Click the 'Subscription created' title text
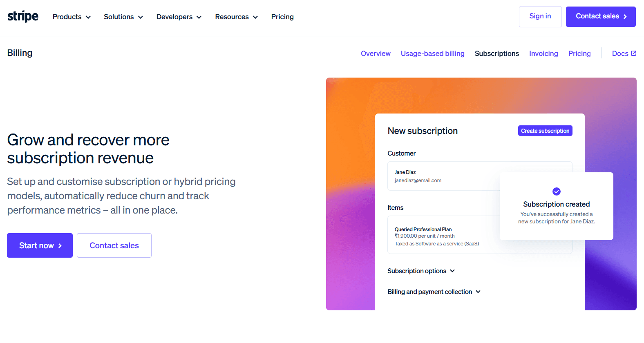This screenshot has width=644, height=343. coord(557,204)
